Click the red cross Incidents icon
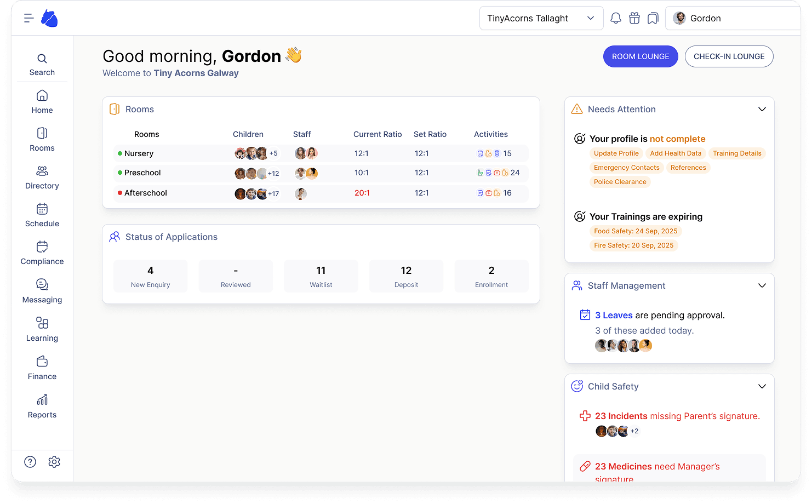The height and width of the screenshot is (504, 812). tap(585, 416)
